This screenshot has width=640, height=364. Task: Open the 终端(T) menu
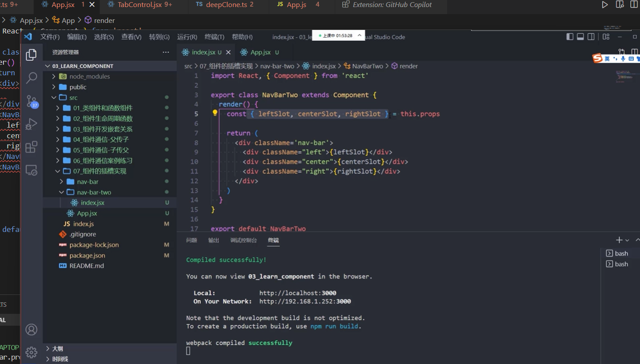(215, 37)
